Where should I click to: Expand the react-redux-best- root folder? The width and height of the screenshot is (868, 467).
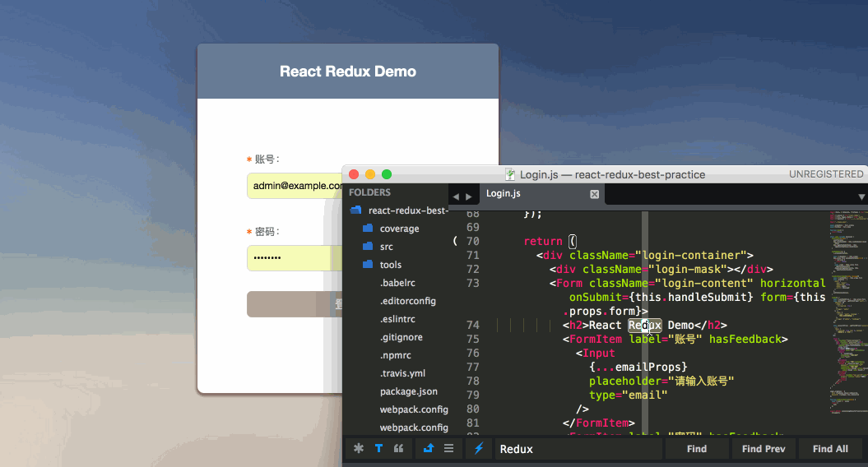408,210
